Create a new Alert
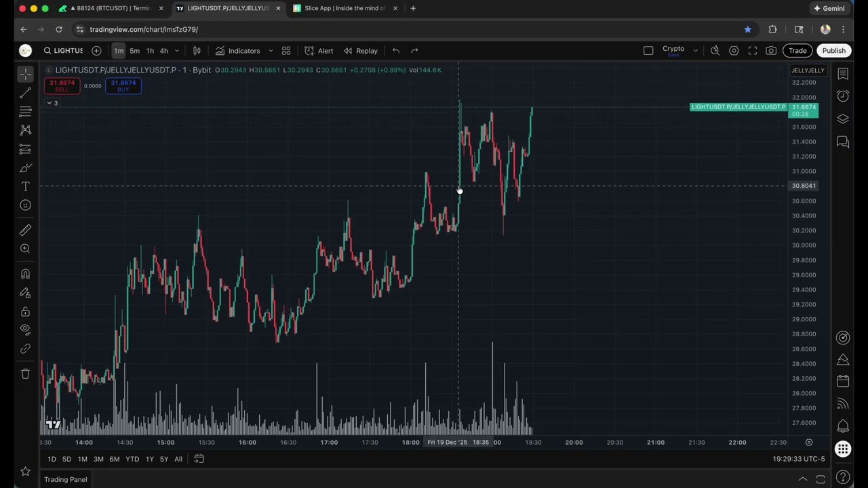This screenshot has width=868, height=488. pyautogui.click(x=319, y=51)
